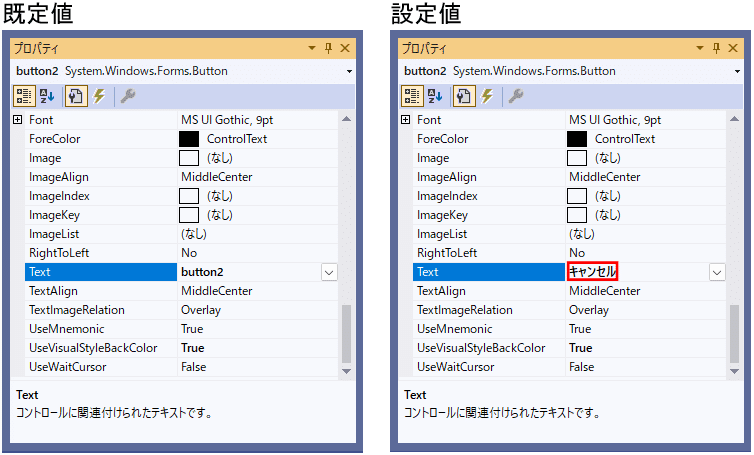The width and height of the screenshot is (754, 455).
Task: Click wrench Property Pages icon in left panel
Action: coord(127,96)
